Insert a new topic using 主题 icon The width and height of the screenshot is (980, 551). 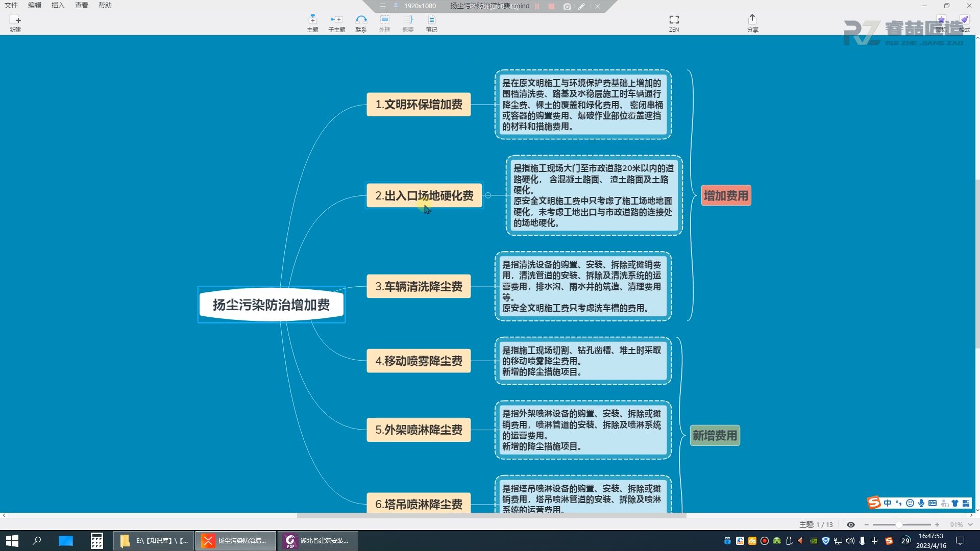[x=312, y=22]
